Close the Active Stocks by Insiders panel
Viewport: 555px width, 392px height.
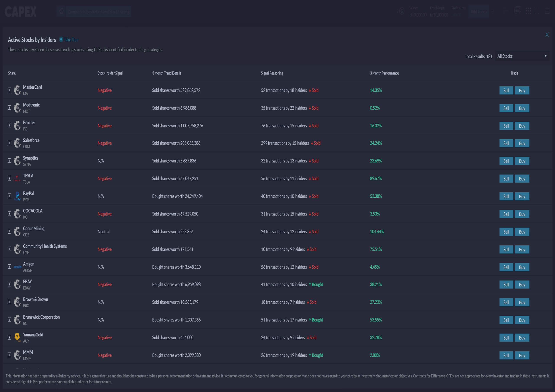point(547,35)
